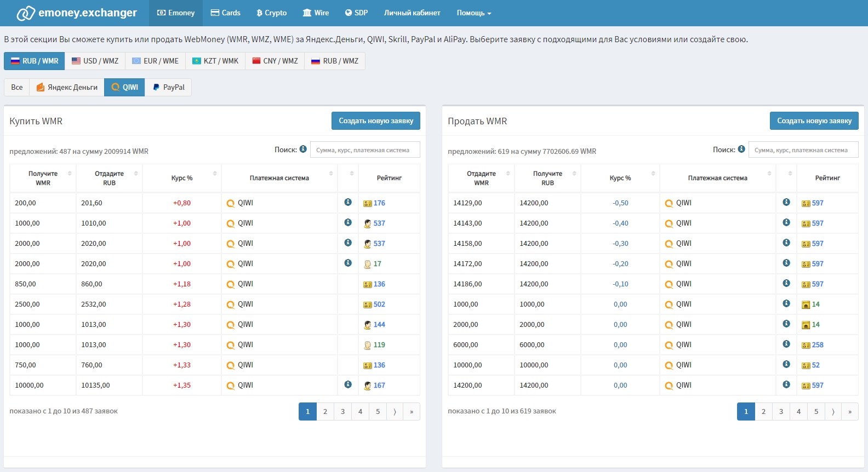Sort sell table by Платежная система

pos(718,178)
